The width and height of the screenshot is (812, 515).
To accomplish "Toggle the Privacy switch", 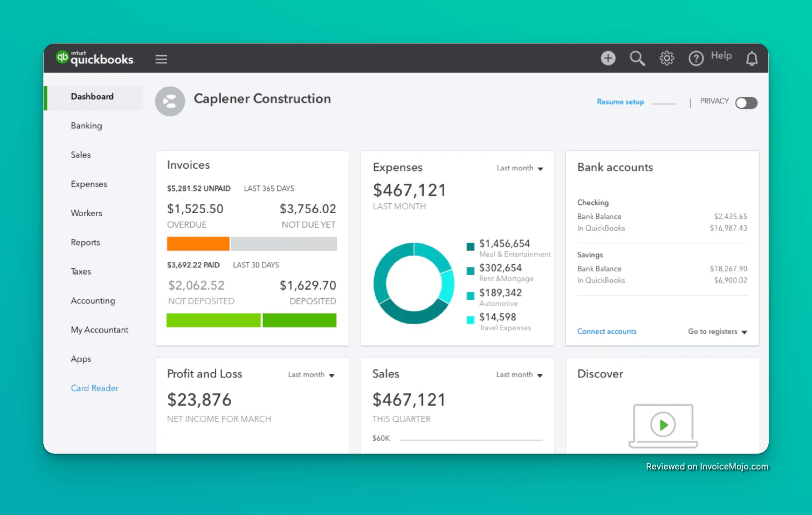I will coord(746,103).
